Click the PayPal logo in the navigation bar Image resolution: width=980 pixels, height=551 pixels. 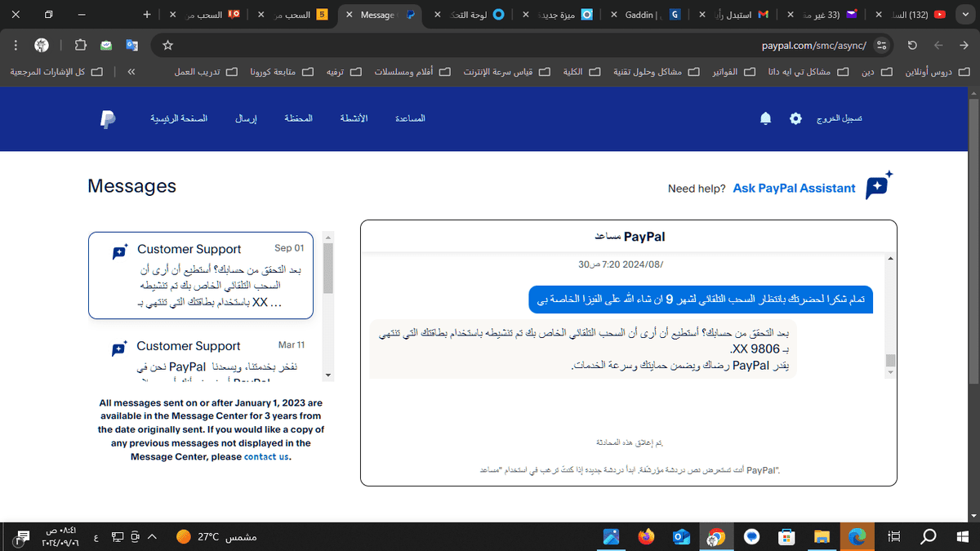(x=107, y=118)
